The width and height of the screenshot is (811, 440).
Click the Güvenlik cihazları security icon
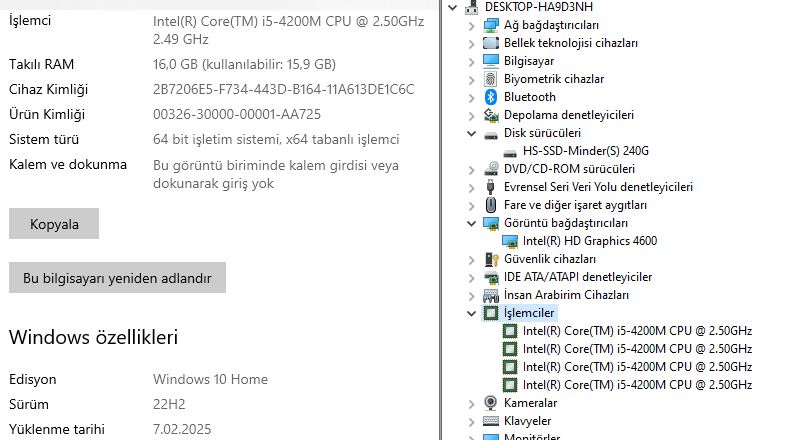pos(490,259)
